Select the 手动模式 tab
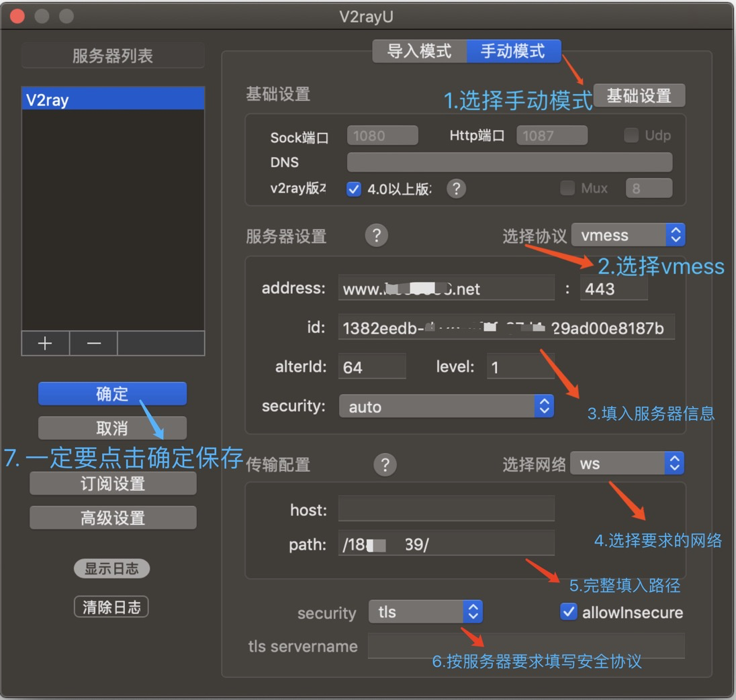736x700 pixels. pos(513,51)
